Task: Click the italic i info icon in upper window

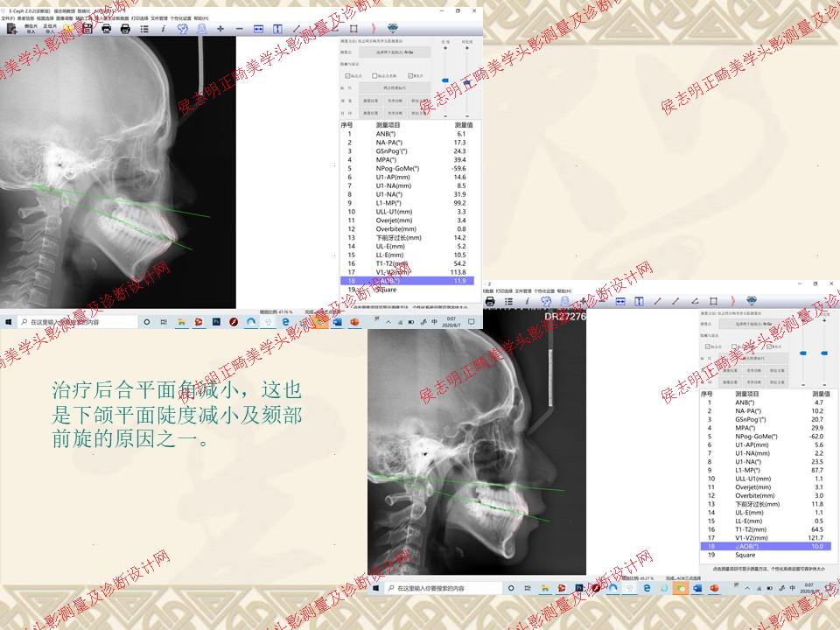Action: [164, 29]
